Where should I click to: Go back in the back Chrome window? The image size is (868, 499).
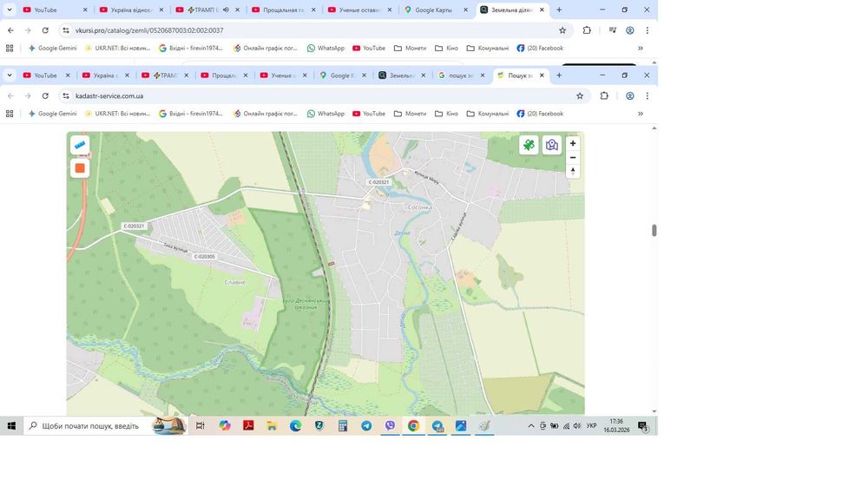point(10,30)
